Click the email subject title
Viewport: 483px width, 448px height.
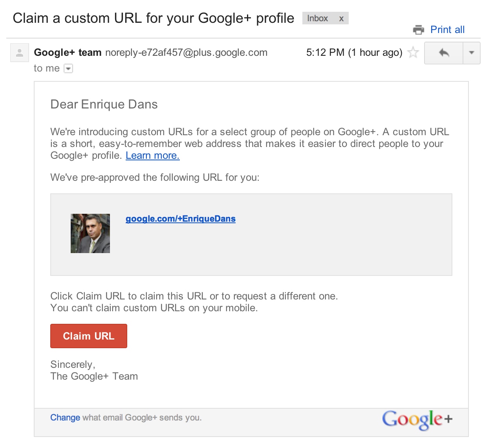154,18
